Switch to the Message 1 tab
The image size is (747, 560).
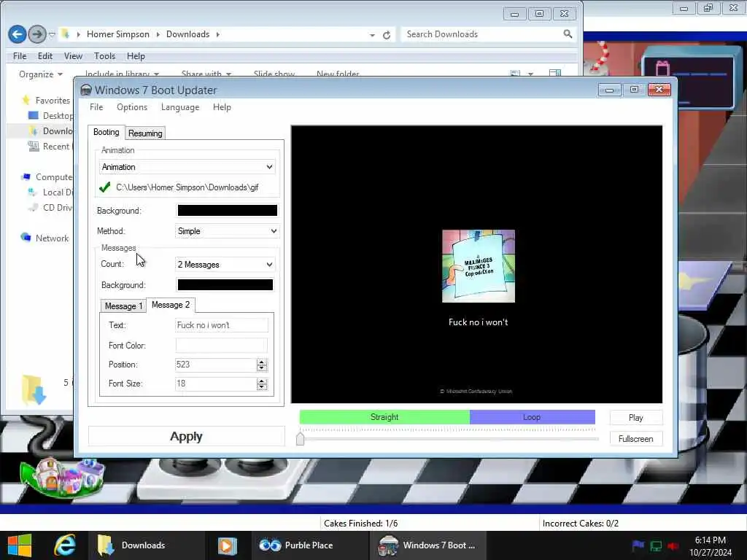[x=123, y=306]
